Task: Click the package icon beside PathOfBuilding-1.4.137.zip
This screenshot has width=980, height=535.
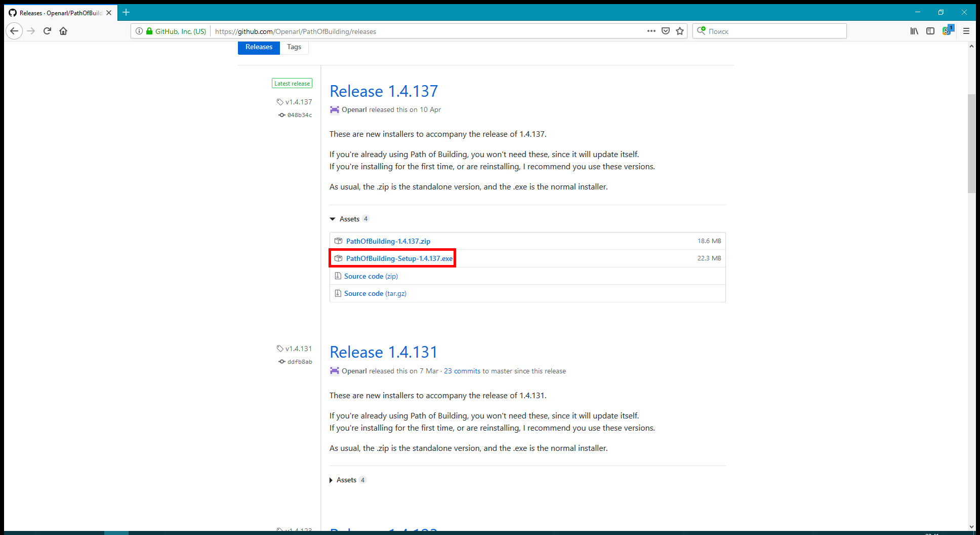Action: 339,241
